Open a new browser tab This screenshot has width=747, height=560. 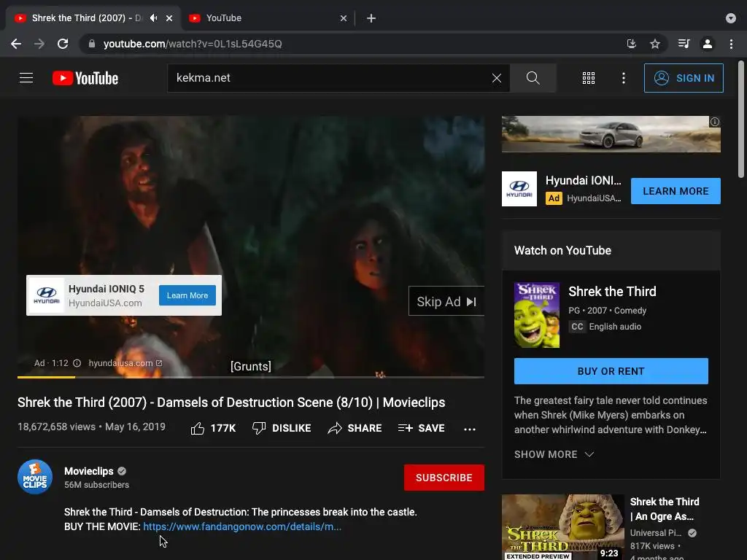[371, 18]
